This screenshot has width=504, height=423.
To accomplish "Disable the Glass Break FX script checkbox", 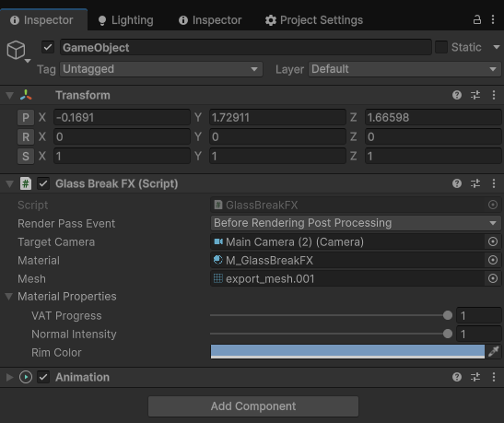I will coord(43,184).
